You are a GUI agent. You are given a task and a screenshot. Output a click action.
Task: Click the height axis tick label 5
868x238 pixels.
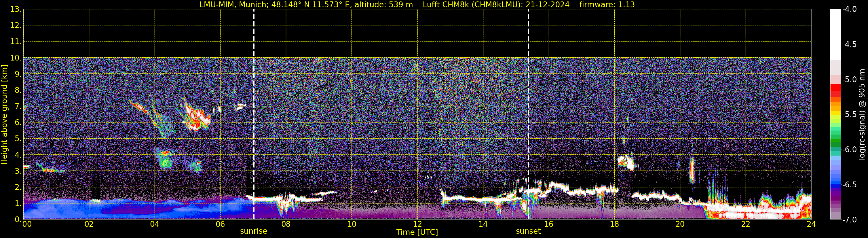[18, 139]
